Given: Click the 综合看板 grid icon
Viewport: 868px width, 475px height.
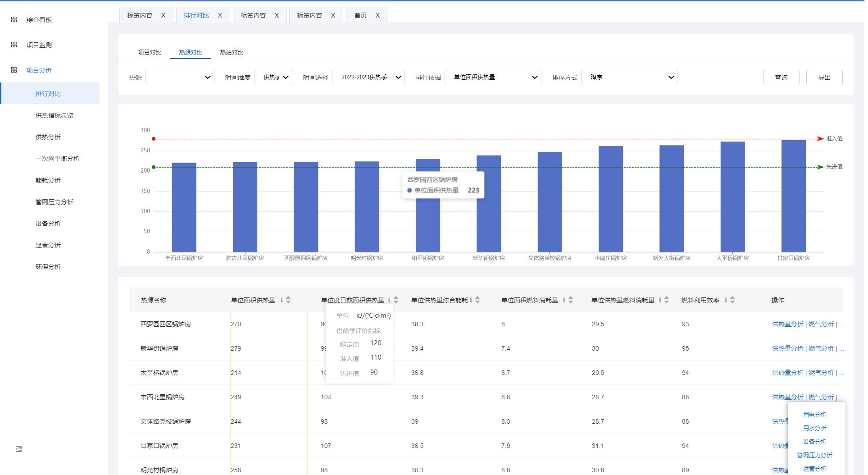Looking at the screenshot, I should tap(14, 19).
